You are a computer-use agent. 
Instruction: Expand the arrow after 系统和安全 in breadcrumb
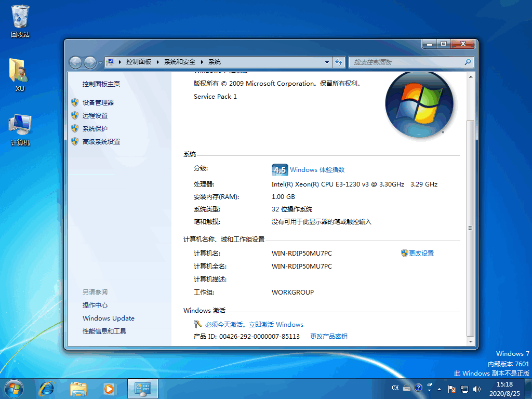tap(202, 62)
